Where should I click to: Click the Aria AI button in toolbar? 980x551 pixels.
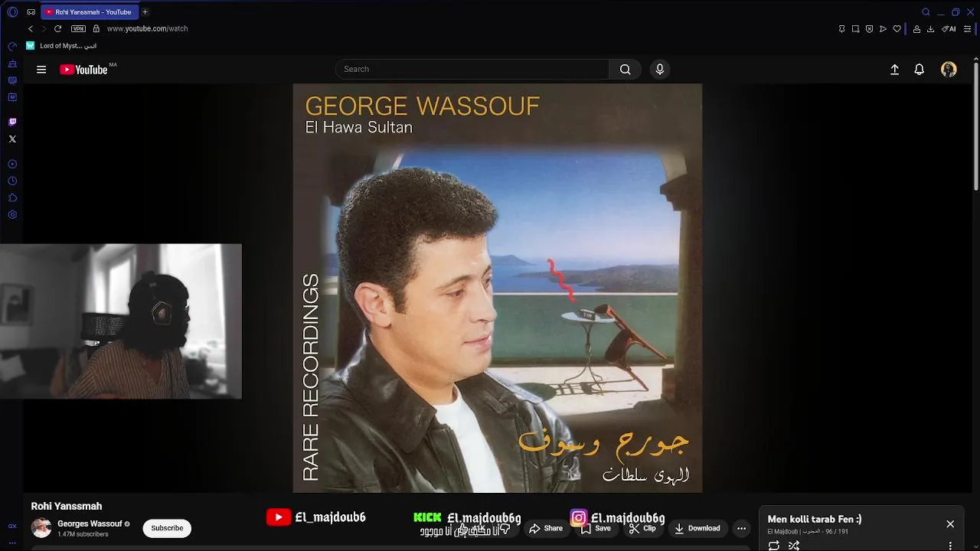tap(949, 29)
